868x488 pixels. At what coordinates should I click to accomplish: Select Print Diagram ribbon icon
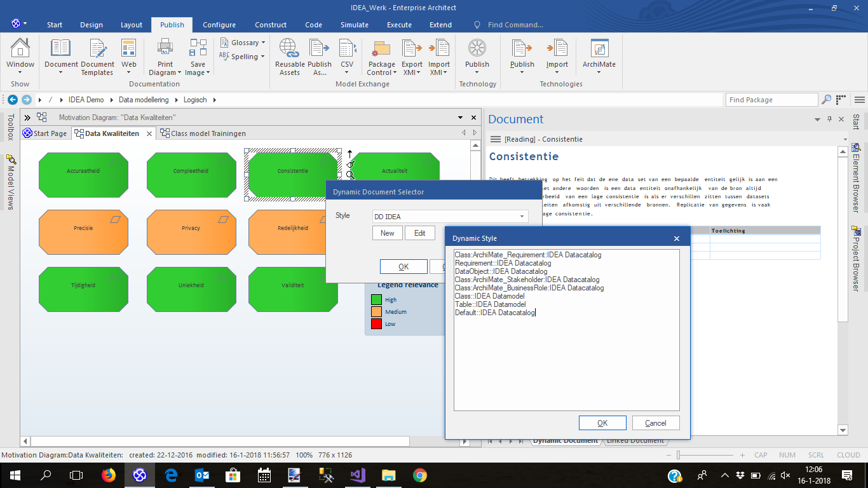(x=165, y=56)
